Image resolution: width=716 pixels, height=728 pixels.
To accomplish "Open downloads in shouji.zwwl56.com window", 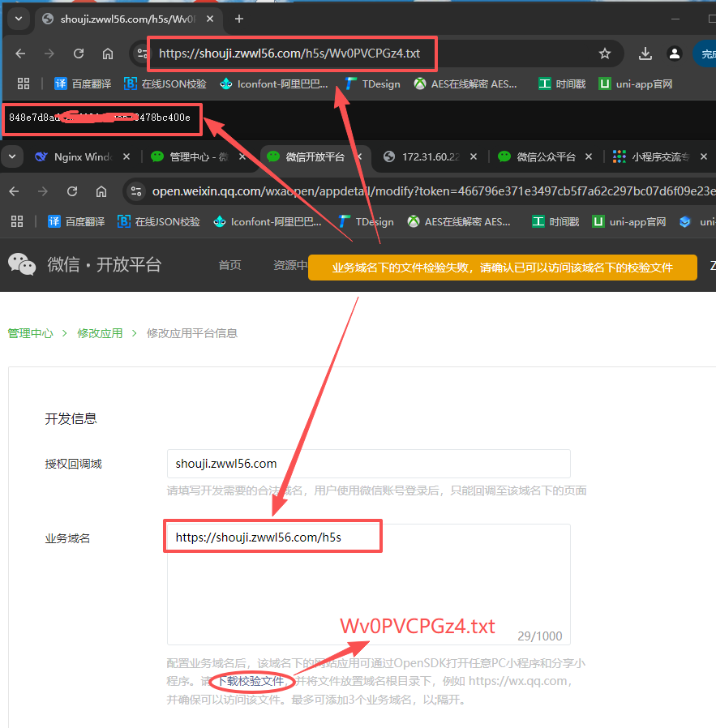I will point(645,54).
